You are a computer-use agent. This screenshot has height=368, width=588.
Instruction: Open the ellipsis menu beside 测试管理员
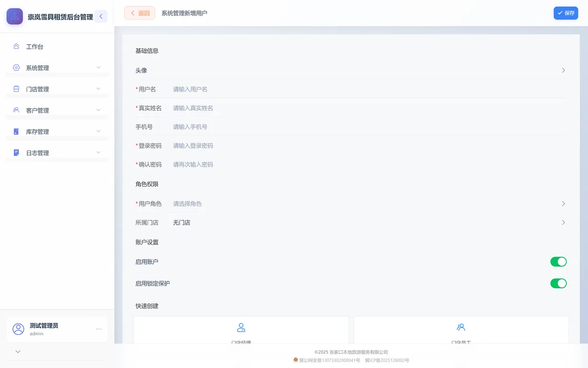99,329
